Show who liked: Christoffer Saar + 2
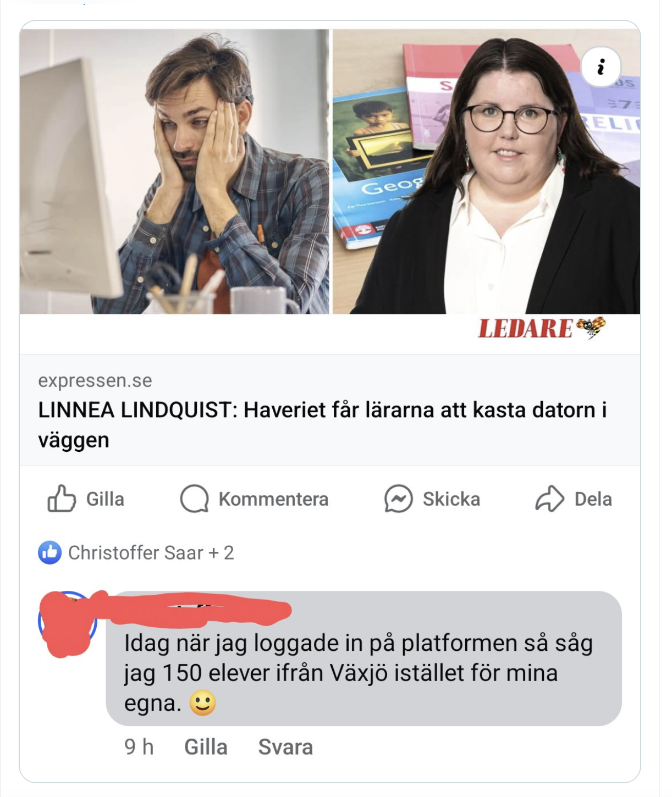This screenshot has width=672, height=797. 151,552
